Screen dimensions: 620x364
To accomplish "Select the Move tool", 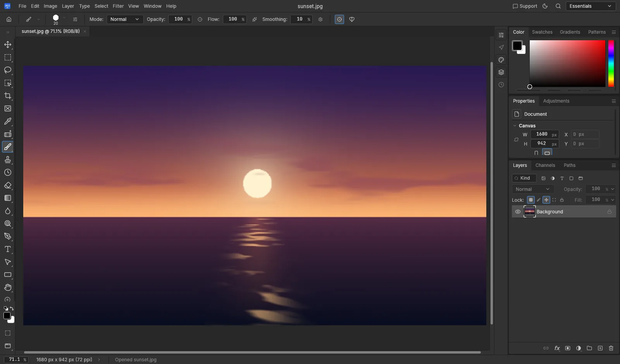I will click(8, 45).
